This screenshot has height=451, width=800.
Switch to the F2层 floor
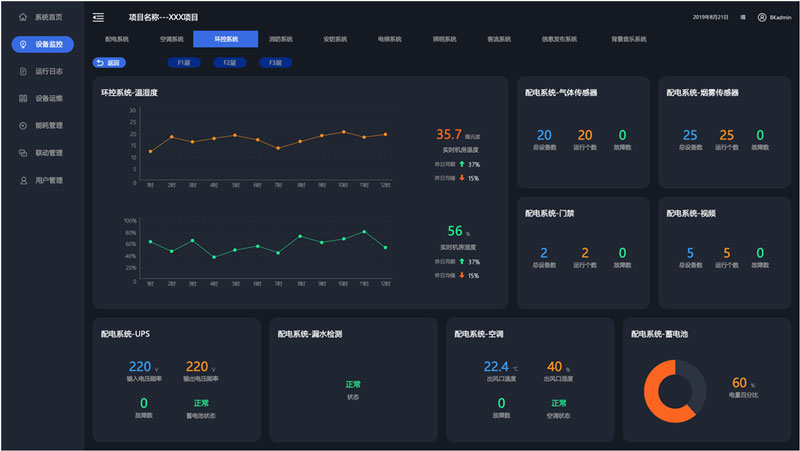(229, 63)
